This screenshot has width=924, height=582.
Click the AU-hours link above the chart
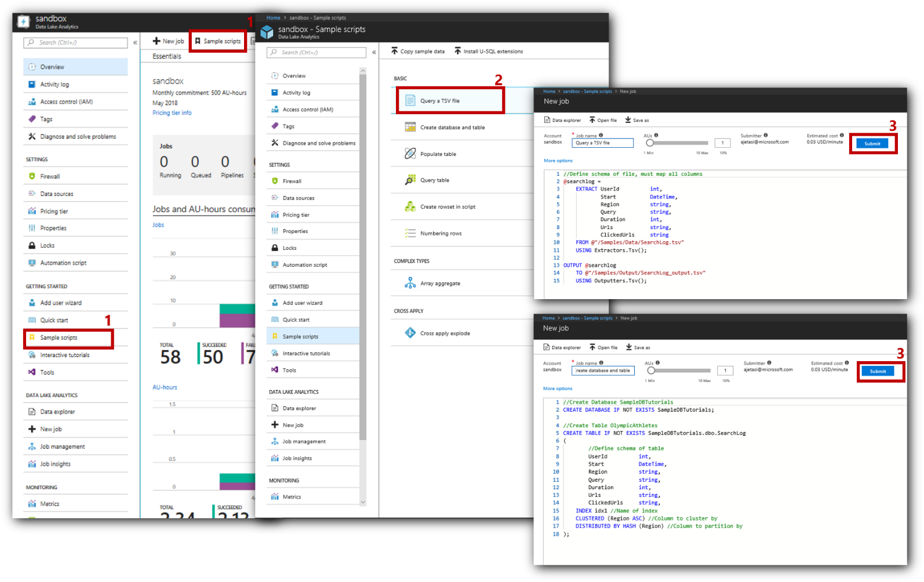click(165, 387)
